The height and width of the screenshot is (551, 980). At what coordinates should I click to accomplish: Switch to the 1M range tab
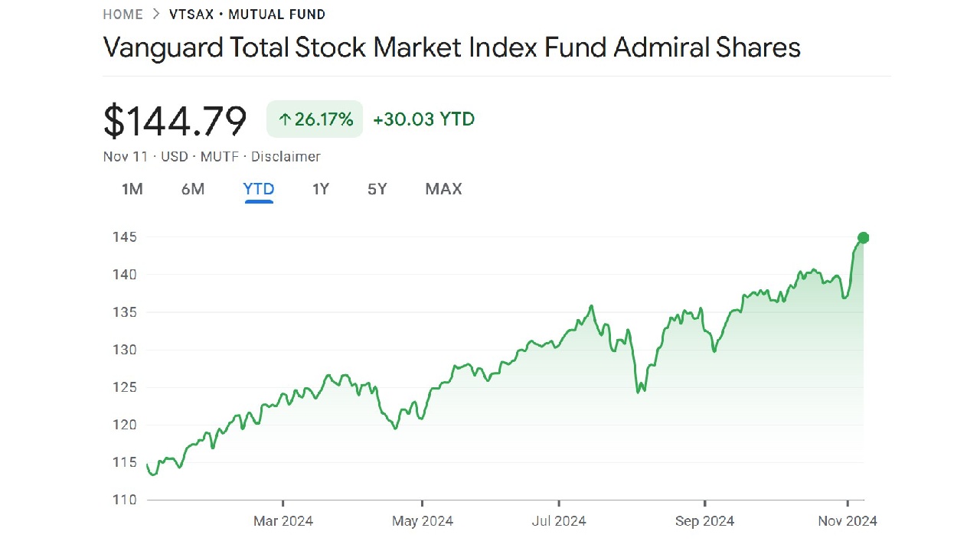click(x=132, y=189)
